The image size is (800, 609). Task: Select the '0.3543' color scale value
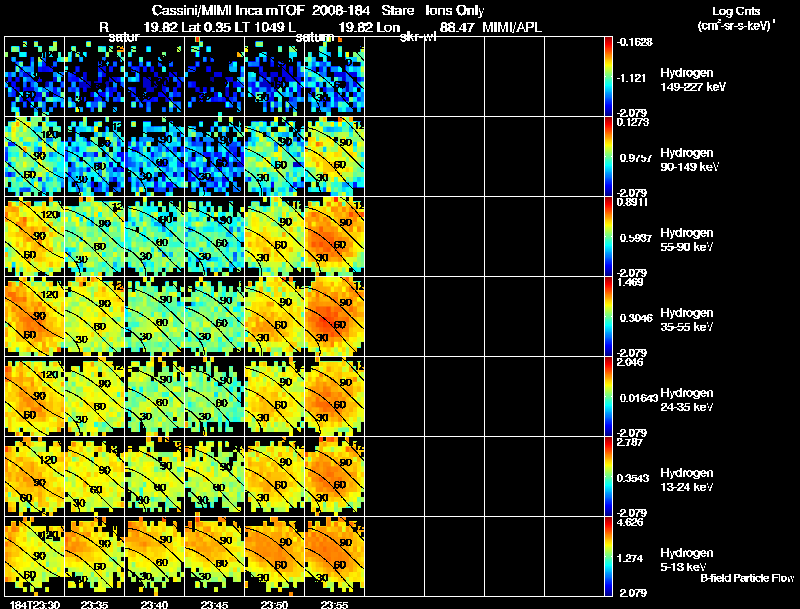(x=633, y=478)
